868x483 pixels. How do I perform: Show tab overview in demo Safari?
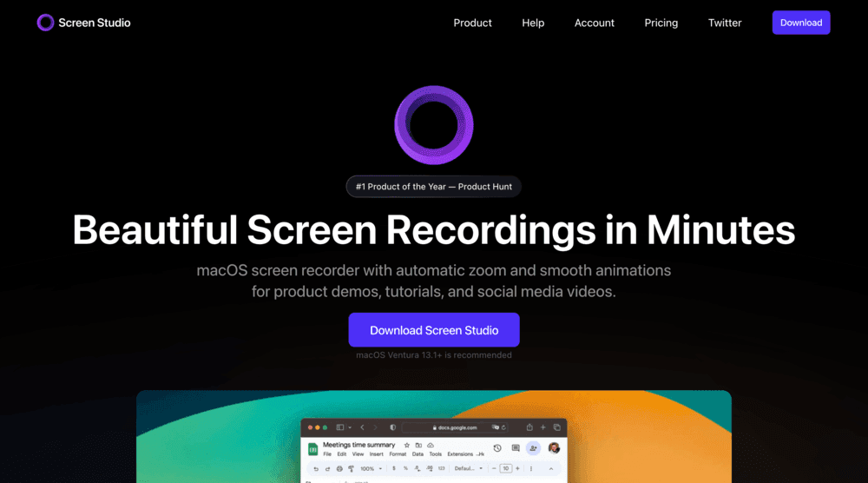557,427
